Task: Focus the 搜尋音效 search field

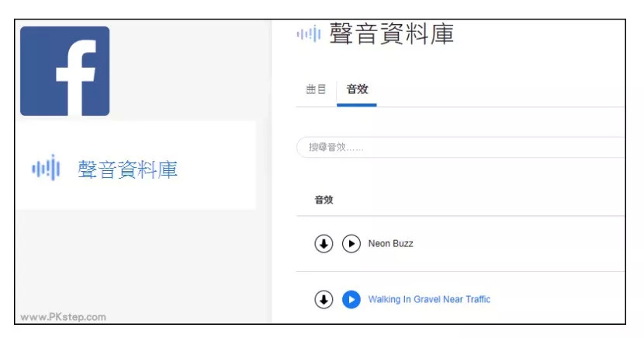Action: [460, 147]
